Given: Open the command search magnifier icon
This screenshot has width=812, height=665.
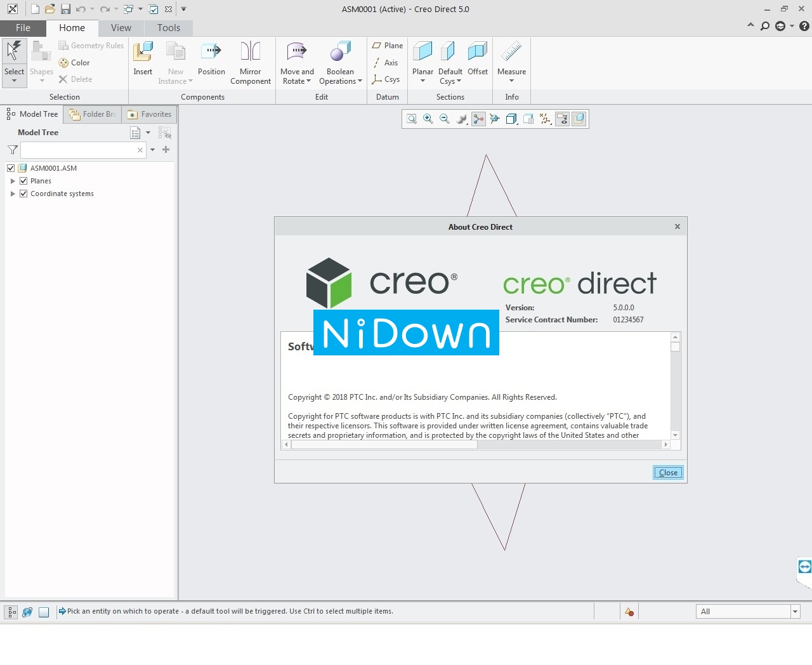Looking at the screenshot, I should coord(765,26).
